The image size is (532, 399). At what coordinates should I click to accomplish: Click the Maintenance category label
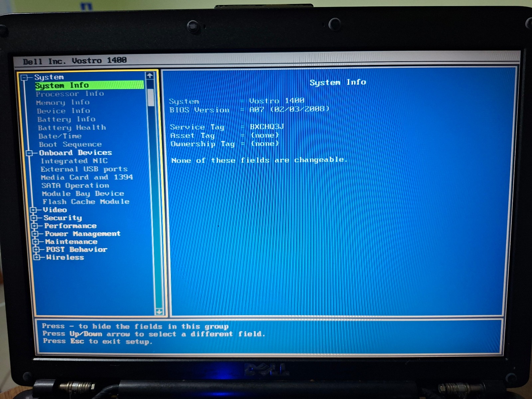pyautogui.click(x=71, y=242)
